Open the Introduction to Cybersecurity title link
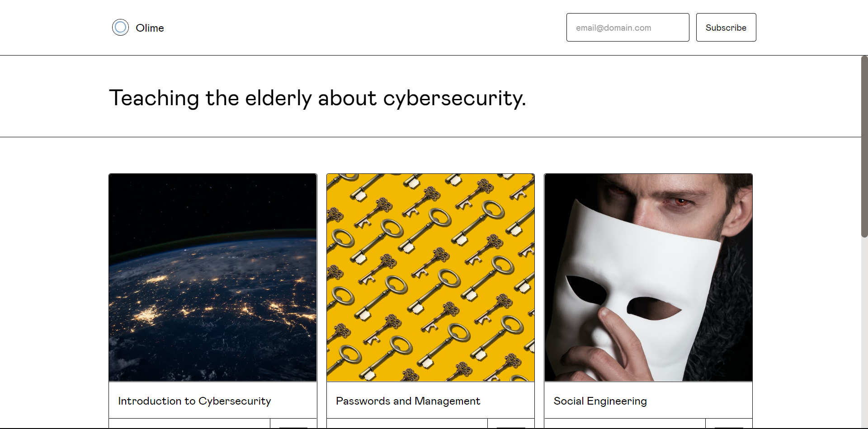The height and width of the screenshot is (429, 868). pyautogui.click(x=194, y=401)
